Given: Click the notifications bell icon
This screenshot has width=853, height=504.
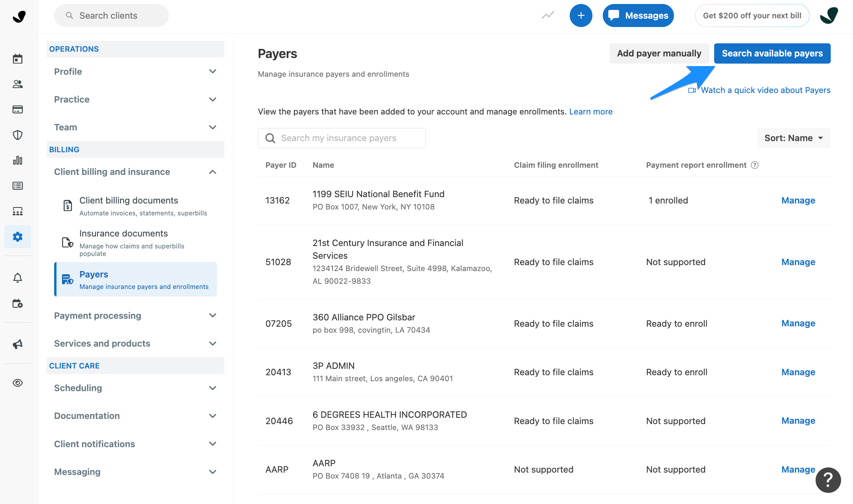Looking at the screenshot, I should click(x=18, y=278).
